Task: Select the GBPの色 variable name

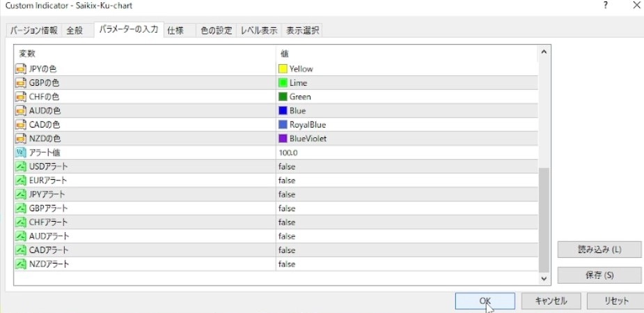Action: coord(44,83)
